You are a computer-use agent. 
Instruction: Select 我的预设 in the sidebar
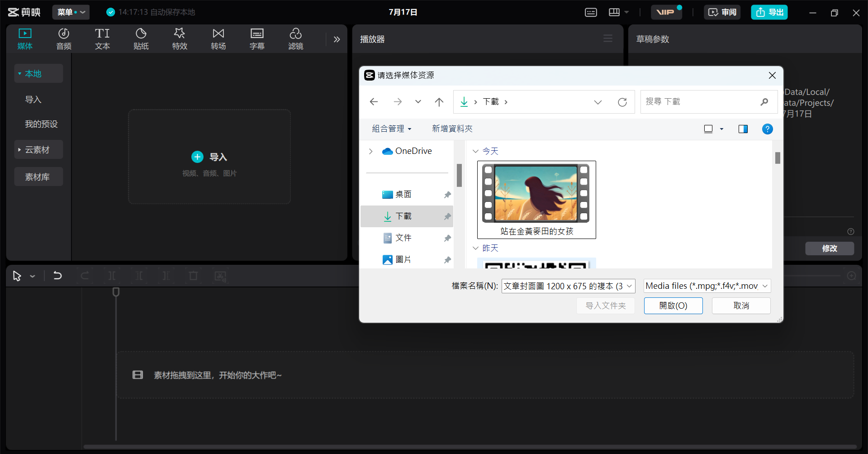click(x=41, y=124)
